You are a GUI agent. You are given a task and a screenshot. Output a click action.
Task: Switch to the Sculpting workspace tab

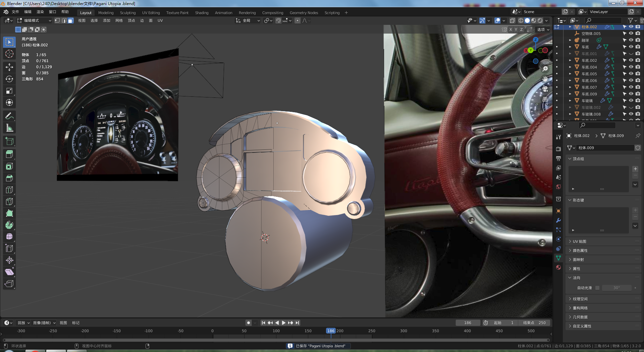[128, 13]
